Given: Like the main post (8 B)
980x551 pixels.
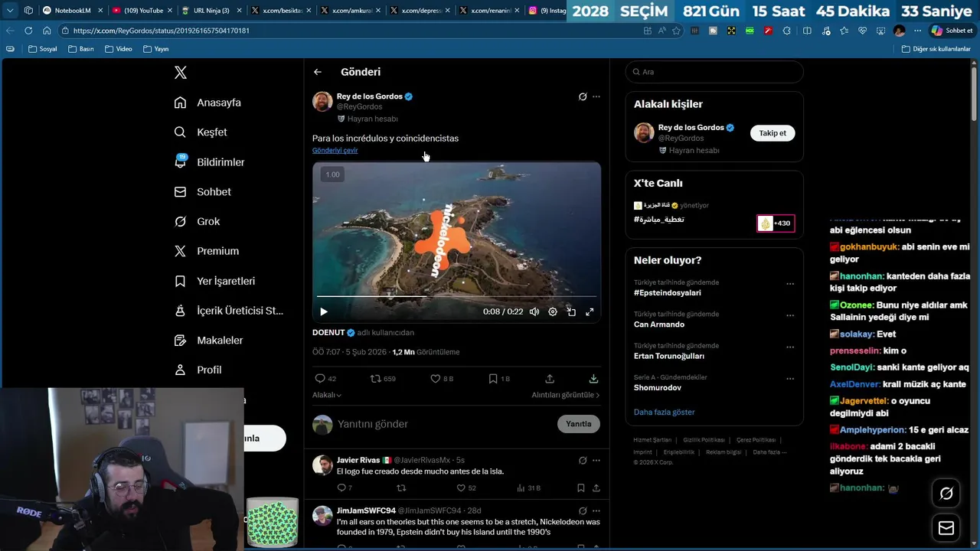Looking at the screenshot, I should pyautogui.click(x=442, y=379).
